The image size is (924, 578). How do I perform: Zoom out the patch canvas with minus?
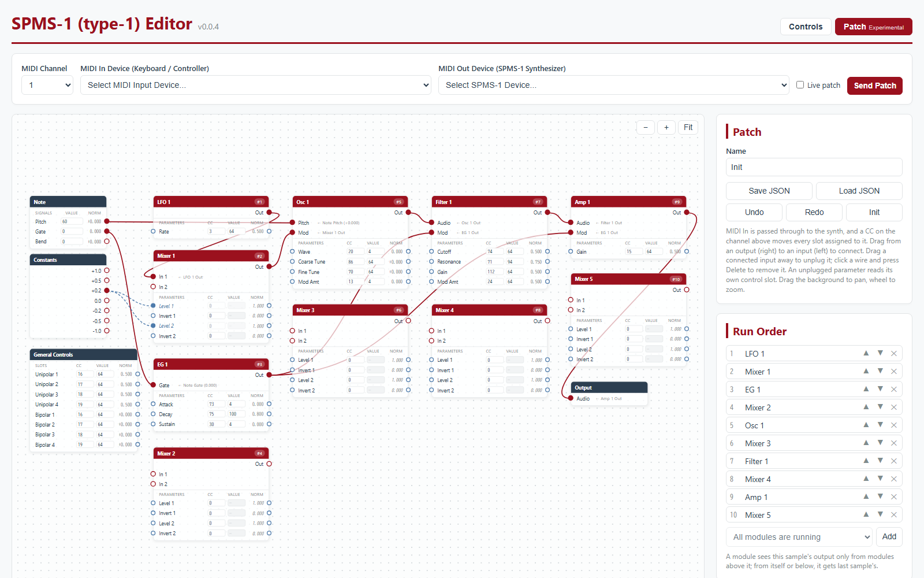click(x=646, y=127)
